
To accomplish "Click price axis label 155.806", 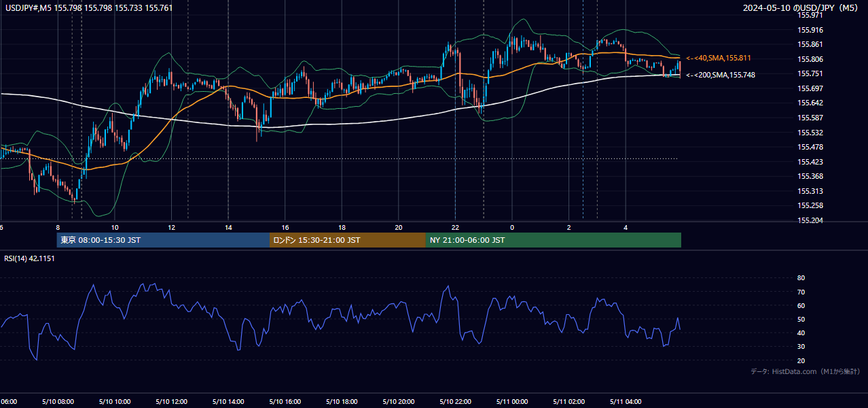I will (x=810, y=59).
